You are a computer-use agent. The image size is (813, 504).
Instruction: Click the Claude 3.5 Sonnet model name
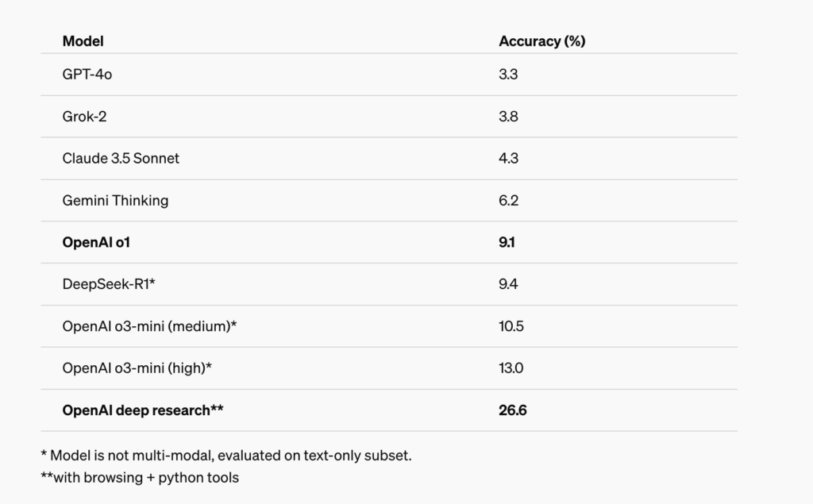pos(121,159)
